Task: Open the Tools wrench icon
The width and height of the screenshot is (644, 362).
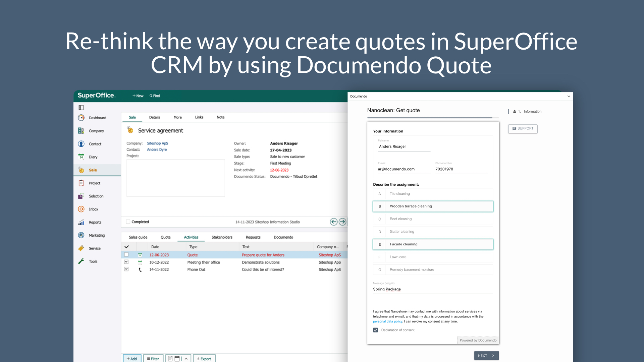Action: 81,261
